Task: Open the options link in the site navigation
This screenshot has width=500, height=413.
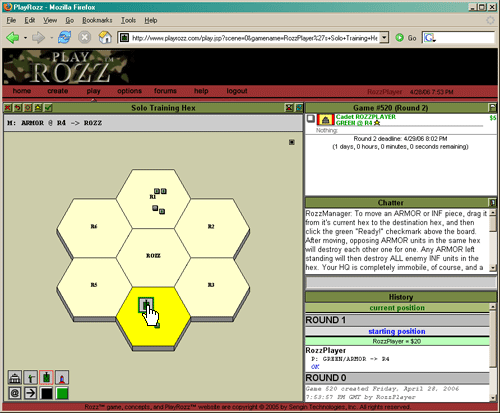Action: 129,91
